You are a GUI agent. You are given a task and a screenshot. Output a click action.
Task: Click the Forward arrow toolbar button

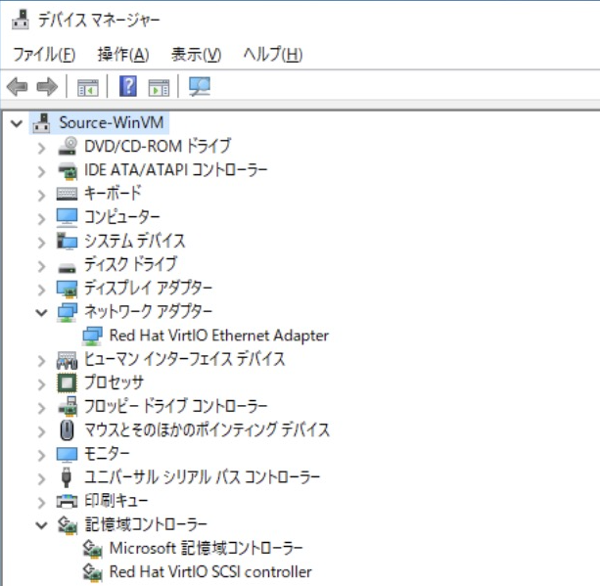tap(47, 87)
